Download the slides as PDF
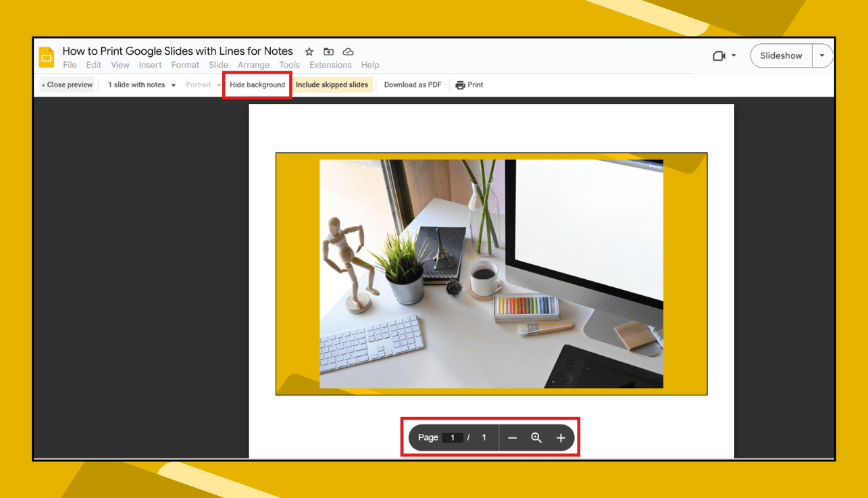The height and width of the screenshot is (498, 868). pos(412,84)
